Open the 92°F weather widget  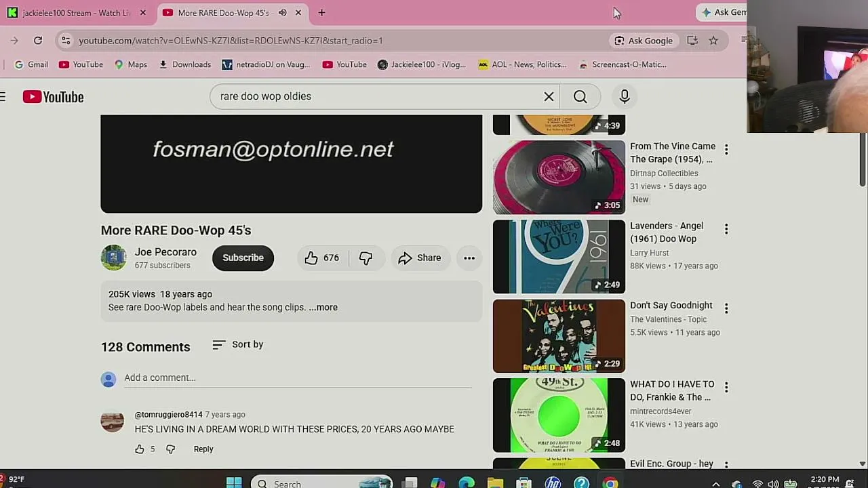click(13, 480)
